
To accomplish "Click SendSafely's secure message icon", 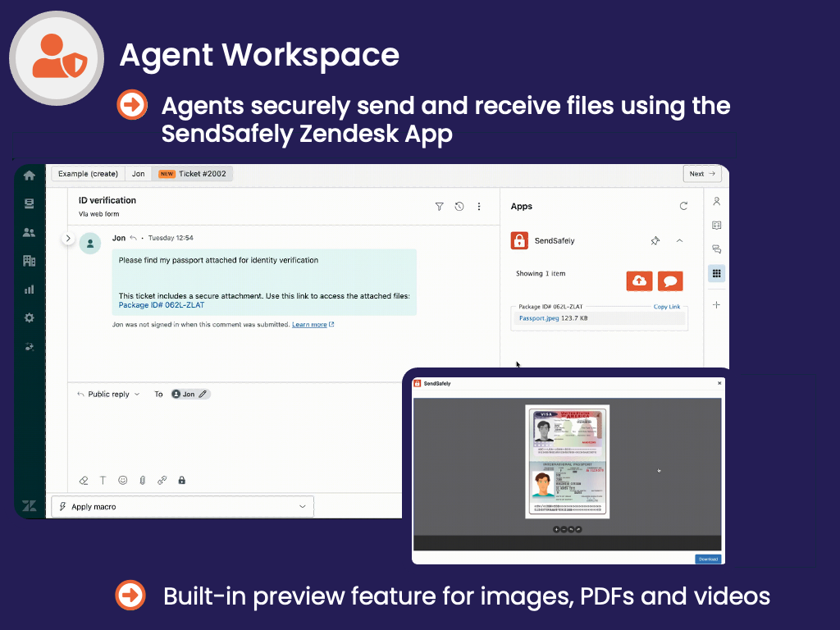I will [x=670, y=281].
